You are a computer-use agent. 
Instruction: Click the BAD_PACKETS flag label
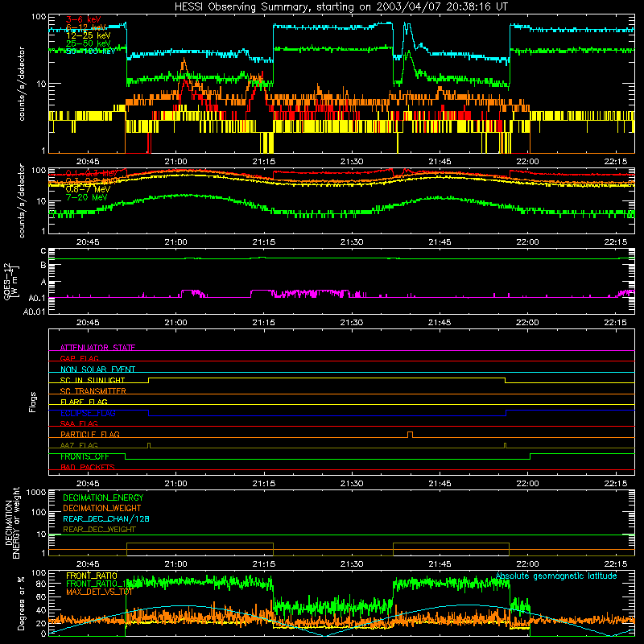(88, 467)
